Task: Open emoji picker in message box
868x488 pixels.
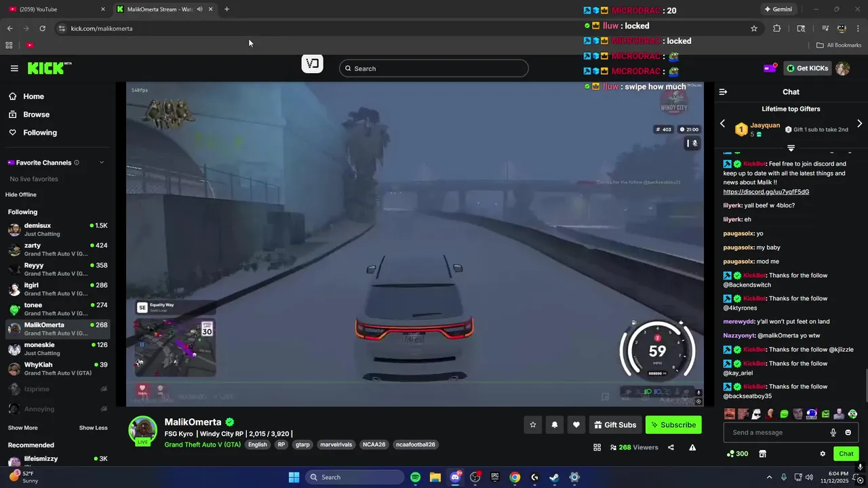Action: coord(848,432)
